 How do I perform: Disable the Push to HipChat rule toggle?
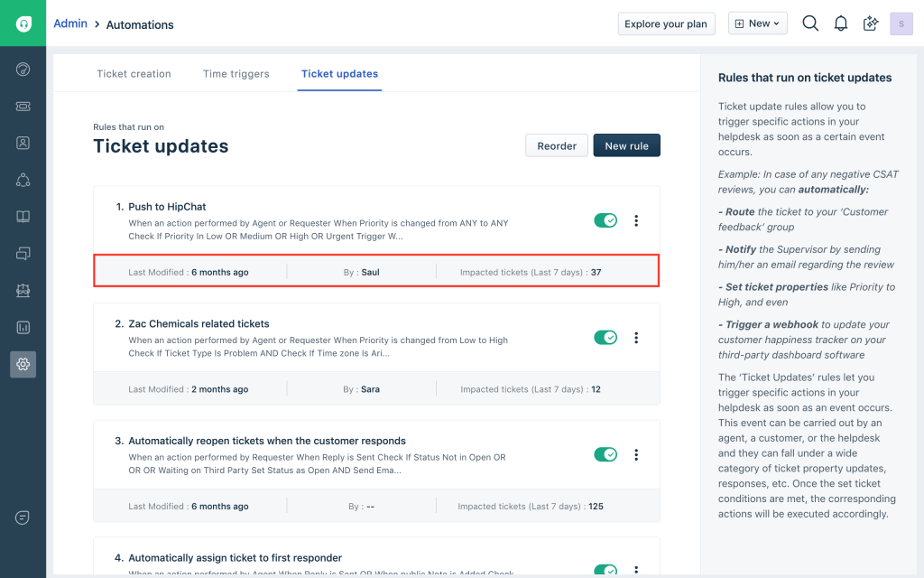click(605, 220)
